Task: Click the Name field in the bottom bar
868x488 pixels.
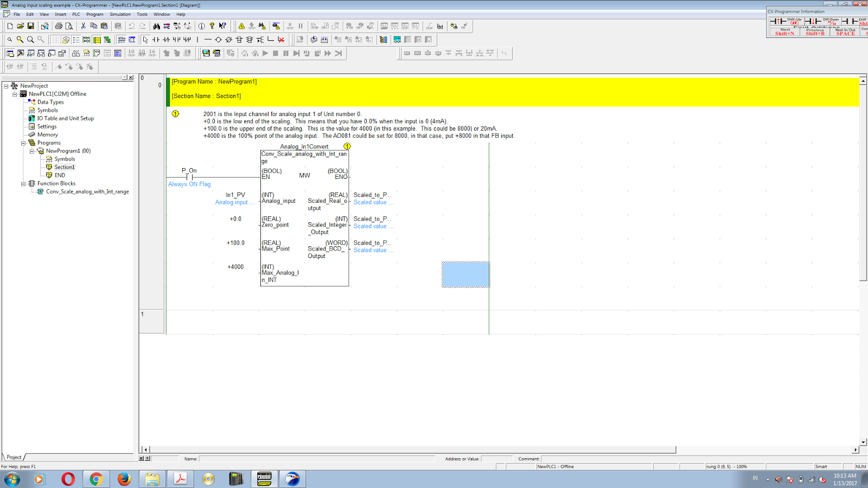Action: tap(317, 459)
